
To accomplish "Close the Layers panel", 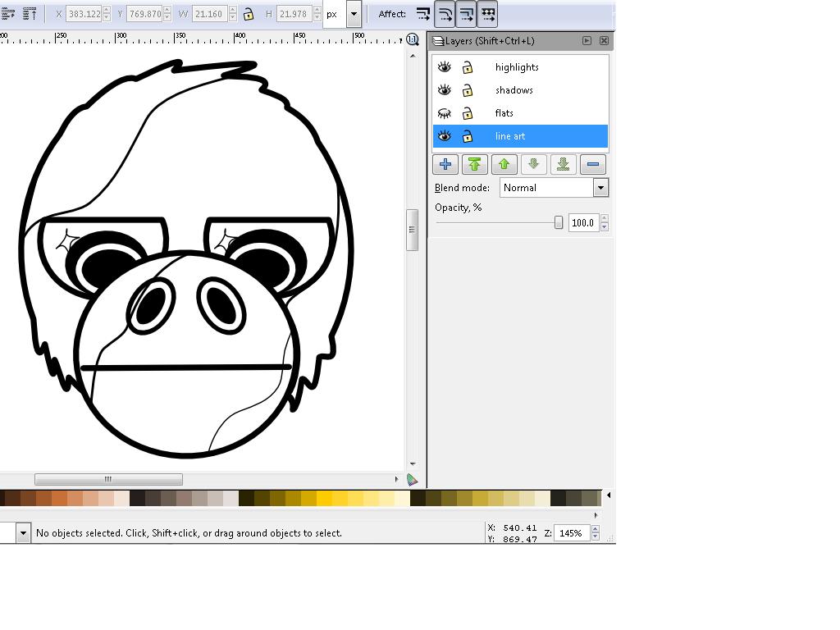I will pyautogui.click(x=604, y=40).
